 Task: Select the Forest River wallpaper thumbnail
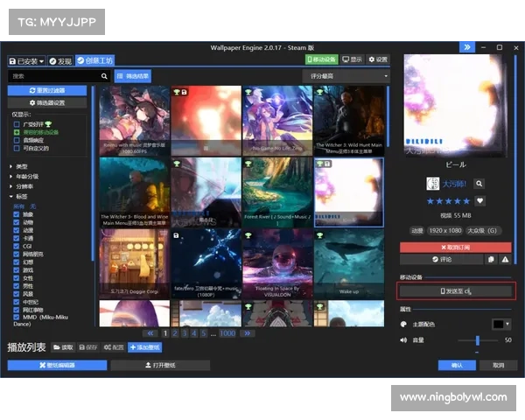tap(277, 192)
